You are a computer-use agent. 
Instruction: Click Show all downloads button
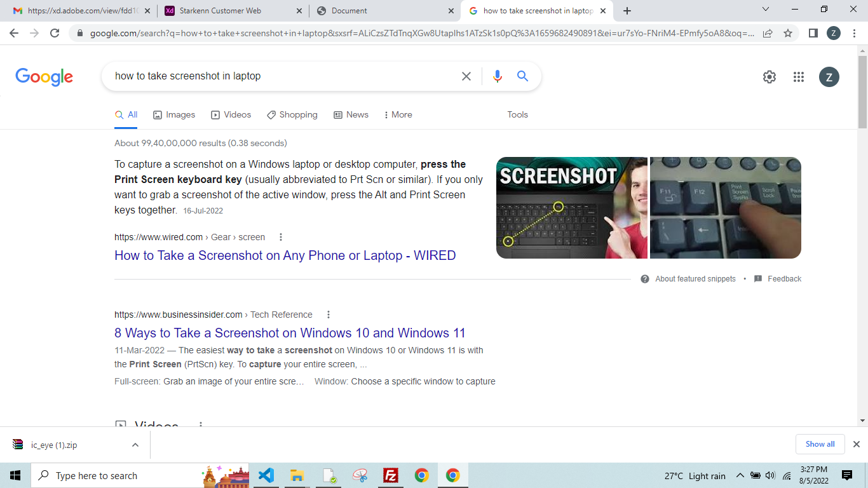point(820,444)
